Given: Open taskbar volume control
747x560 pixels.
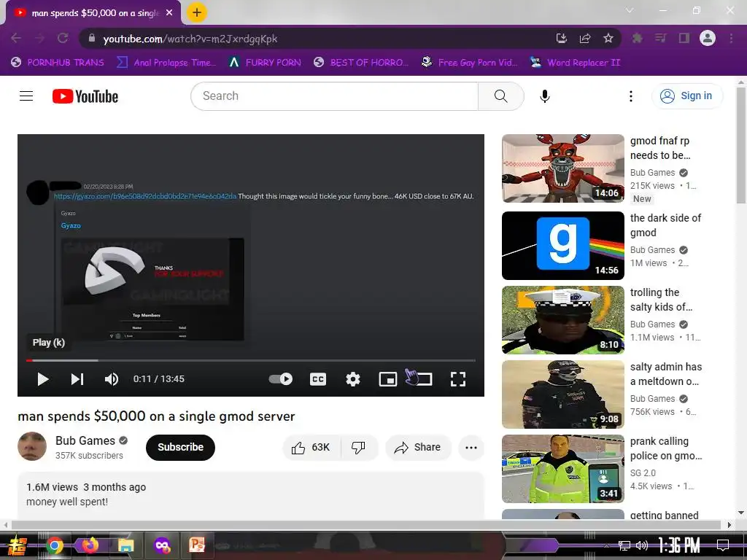Looking at the screenshot, I should 642,545.
